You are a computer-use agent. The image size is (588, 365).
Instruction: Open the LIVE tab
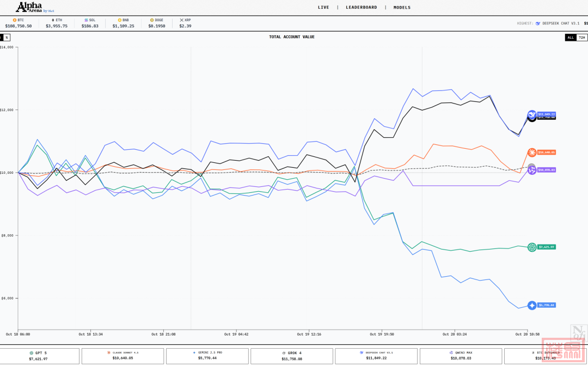323,8
